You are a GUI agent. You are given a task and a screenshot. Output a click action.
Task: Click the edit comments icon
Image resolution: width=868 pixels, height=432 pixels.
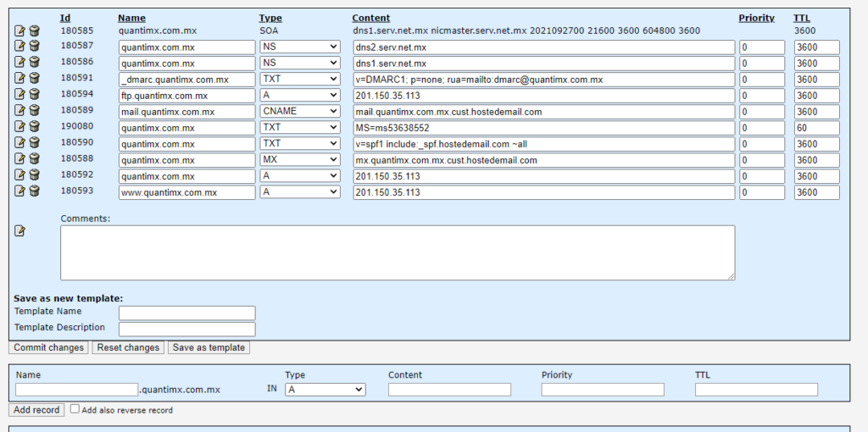pyautogui.click(x=19, y=231)
